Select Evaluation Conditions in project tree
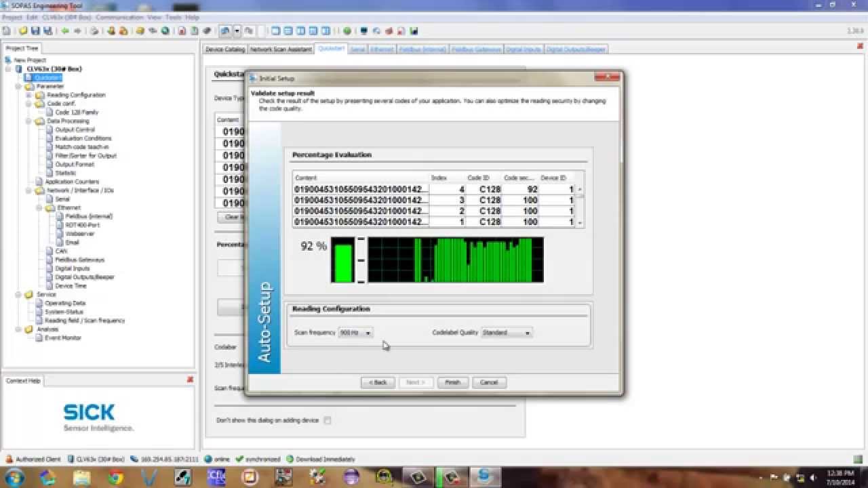The height and width of the screenshot is (488, 868). coord(83,138)
